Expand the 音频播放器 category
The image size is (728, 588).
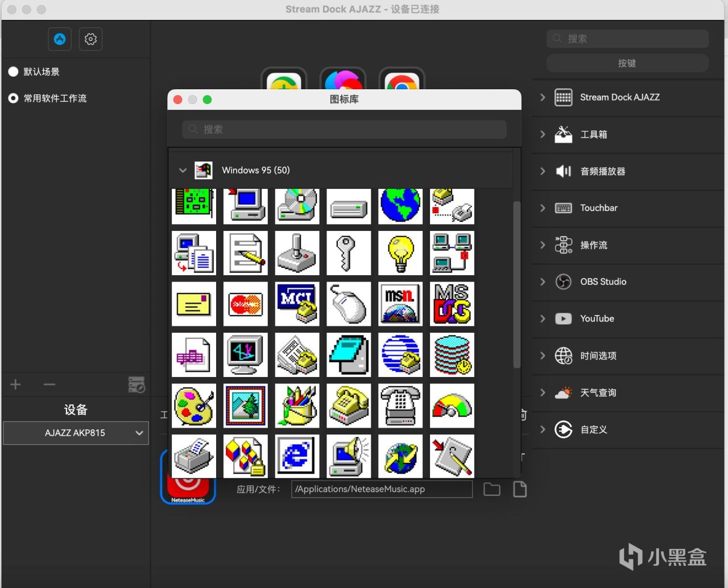click(x=543, y=171)
